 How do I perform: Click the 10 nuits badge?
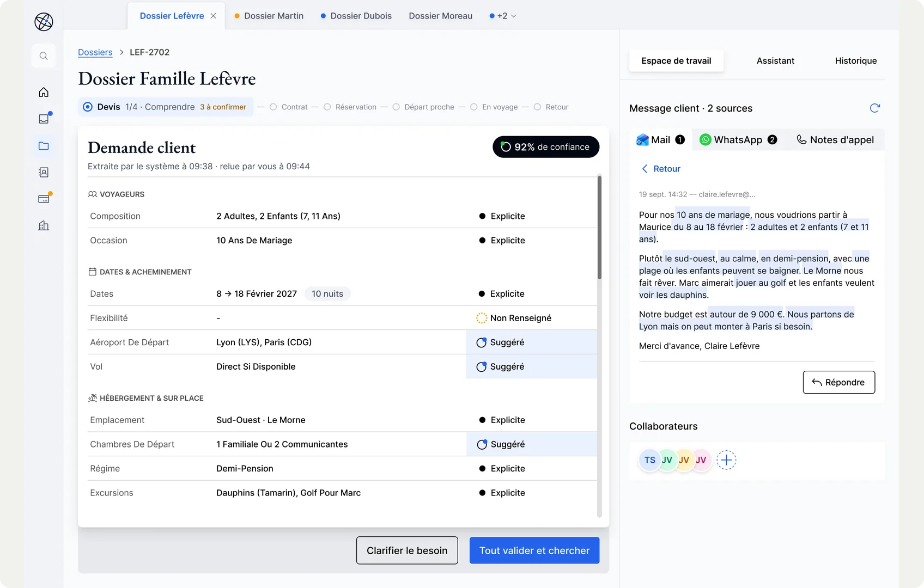click(327, 294)
